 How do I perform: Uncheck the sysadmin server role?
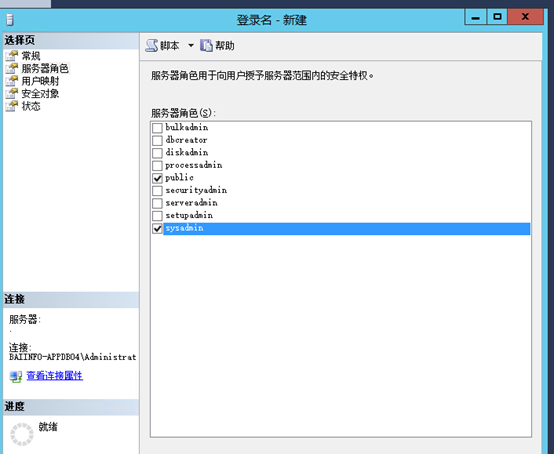(157, 229)
